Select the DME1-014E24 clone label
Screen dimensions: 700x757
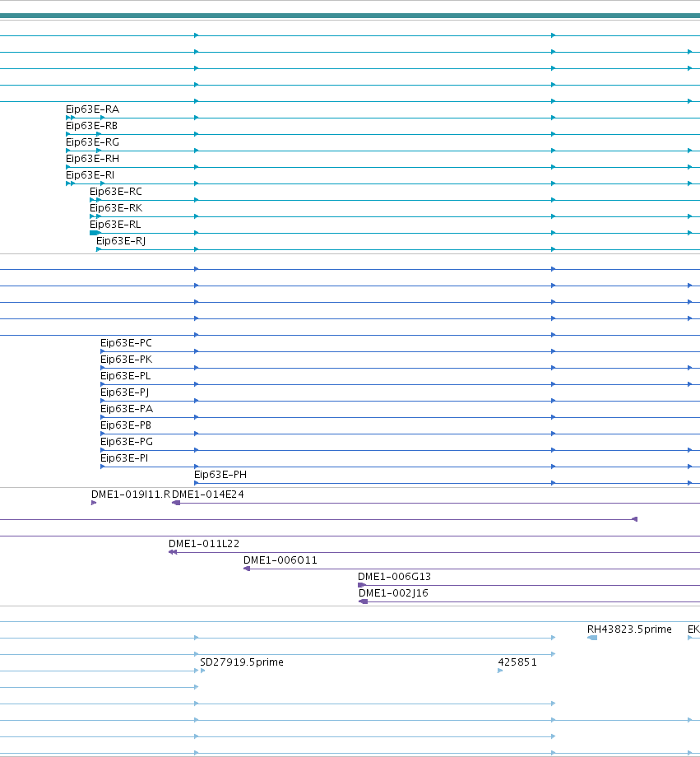click(207, 494)
